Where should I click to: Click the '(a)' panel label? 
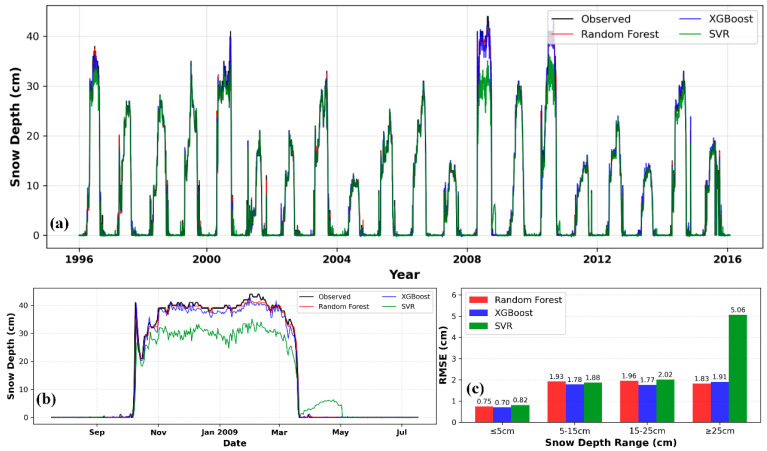[x=59, y=224]
